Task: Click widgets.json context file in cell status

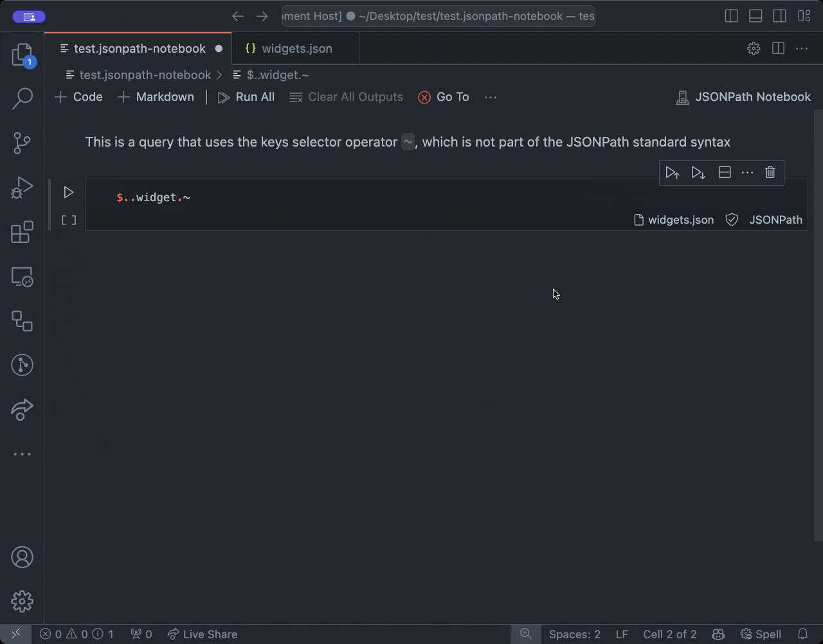Action: coord(674,220)
